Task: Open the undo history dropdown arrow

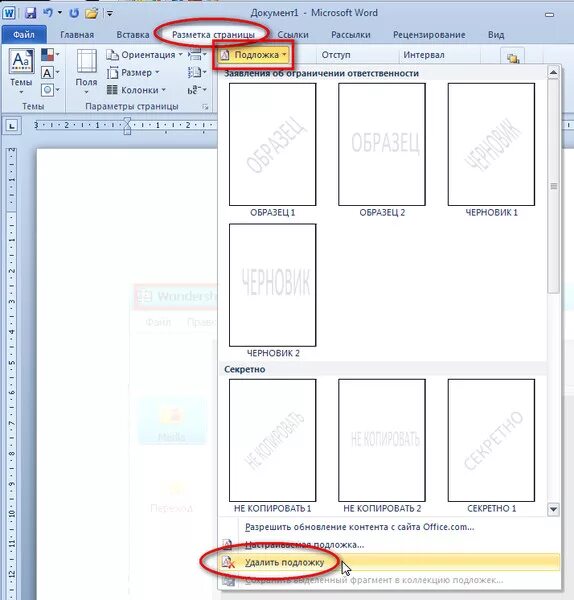Action: tap(60, 13)
